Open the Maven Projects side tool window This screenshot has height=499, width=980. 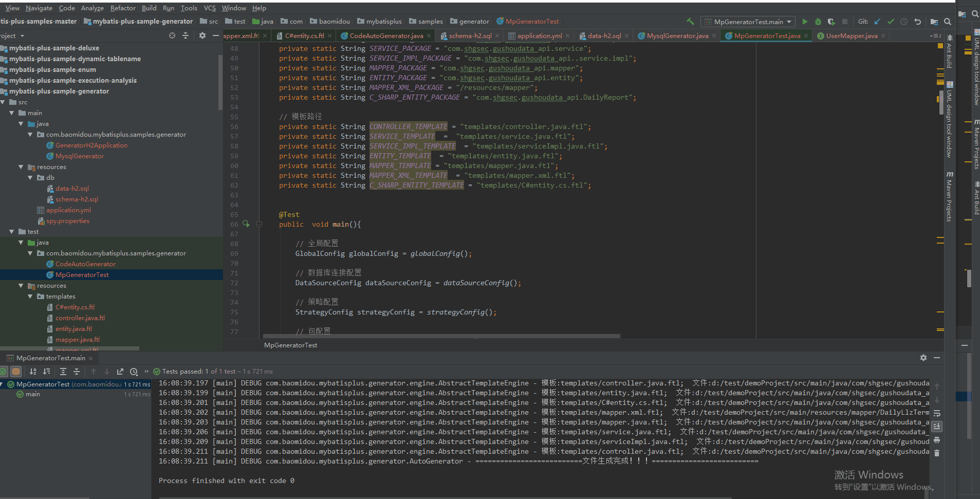(x=949, y=197)
